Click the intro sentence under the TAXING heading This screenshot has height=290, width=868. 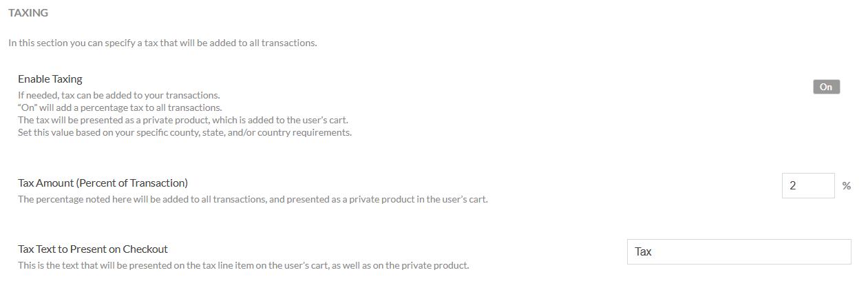point(162,43)
